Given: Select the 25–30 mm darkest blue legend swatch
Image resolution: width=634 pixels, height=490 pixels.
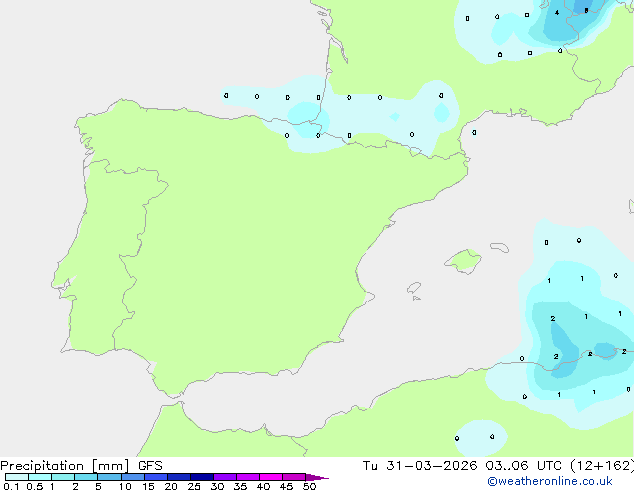Looking at the screenshot, I should 202,477.
